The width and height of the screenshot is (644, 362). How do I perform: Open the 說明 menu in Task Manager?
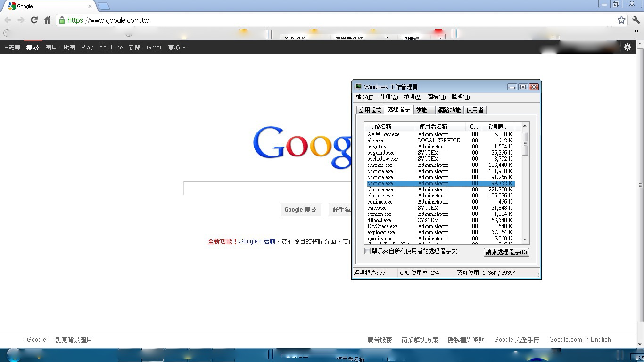461,97
